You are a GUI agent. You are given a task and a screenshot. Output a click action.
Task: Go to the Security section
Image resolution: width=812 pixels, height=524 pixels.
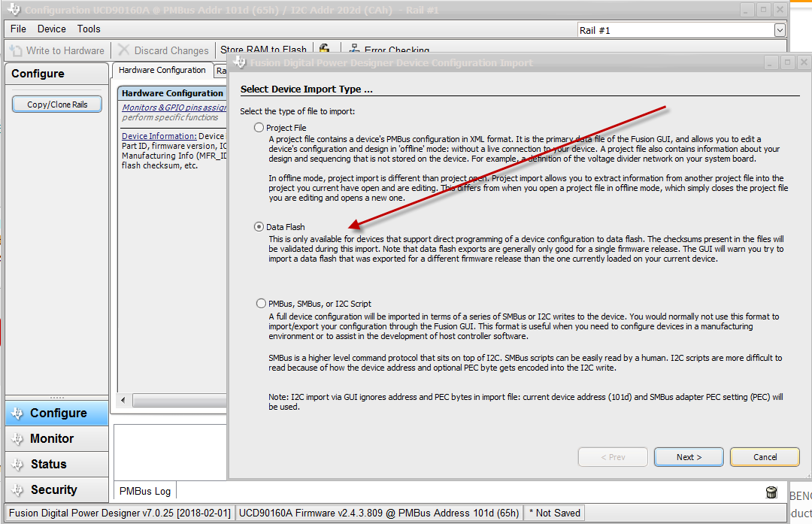click(x=57, y=489)
